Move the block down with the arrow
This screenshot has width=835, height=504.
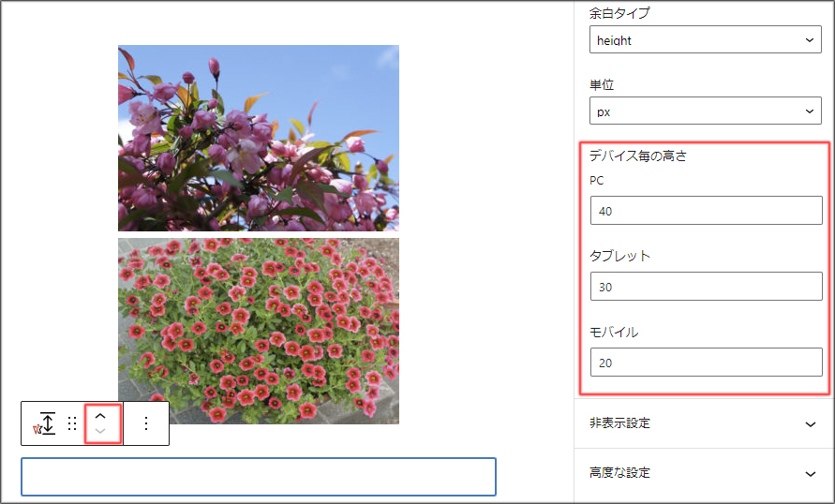coord(101,432)
